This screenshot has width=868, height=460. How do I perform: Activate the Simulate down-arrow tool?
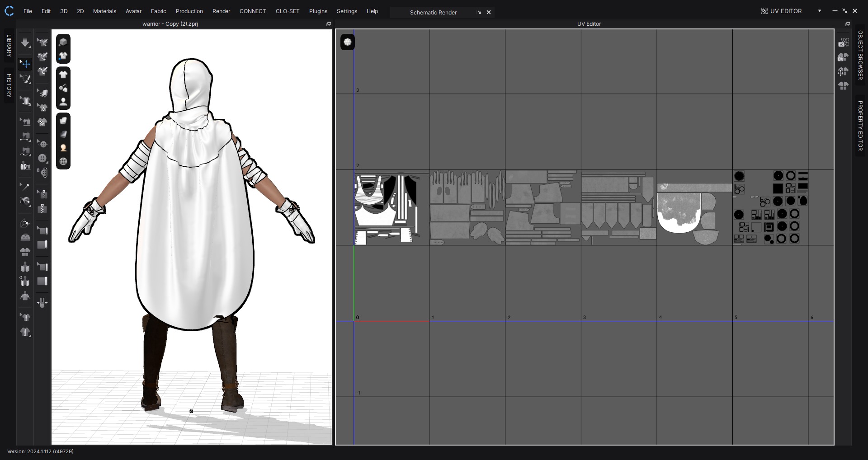tap(25, 43)
